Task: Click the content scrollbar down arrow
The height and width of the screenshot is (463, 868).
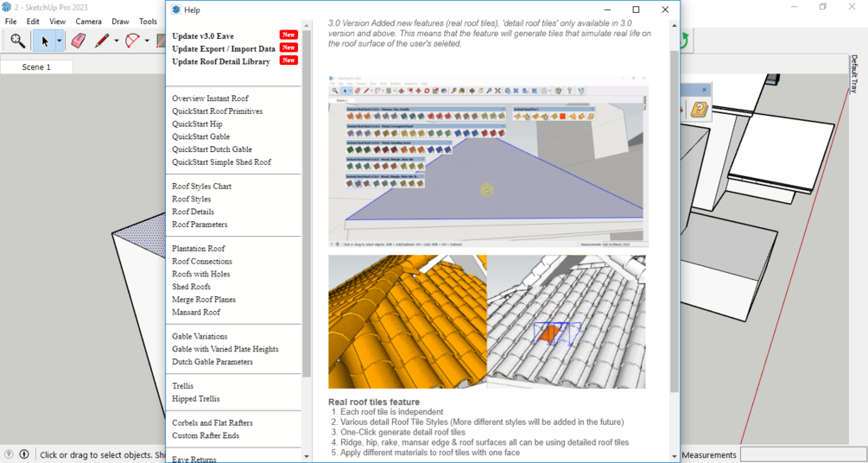Action: coord(675,457)
